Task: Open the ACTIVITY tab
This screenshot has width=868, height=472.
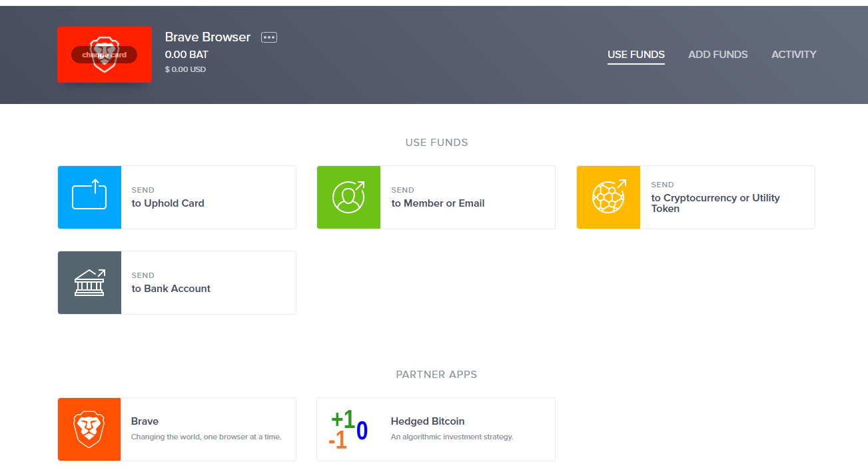Action: pyautogui.click(x=794, y=55)
